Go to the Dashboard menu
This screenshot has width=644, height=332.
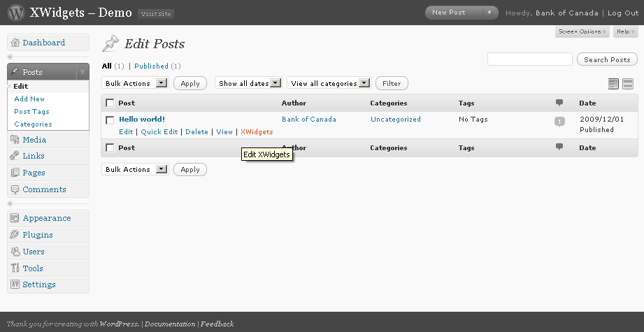click(x=43, y=43)
